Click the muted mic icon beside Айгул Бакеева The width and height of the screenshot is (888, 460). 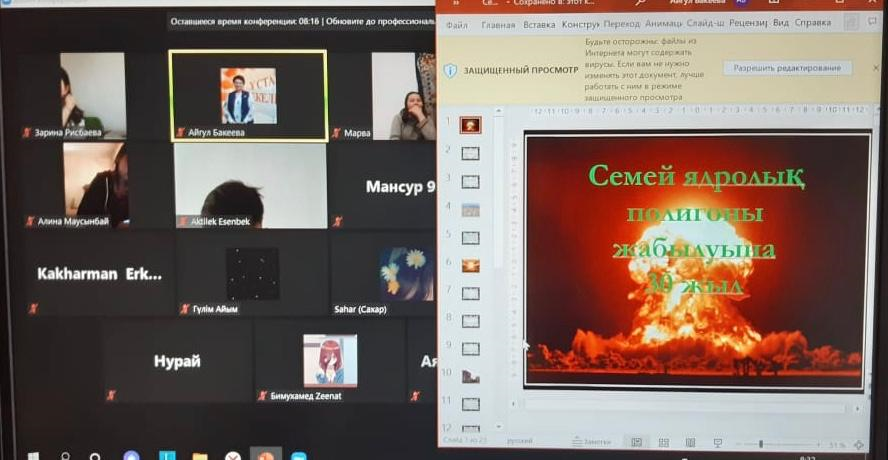click(x=181, y=132)
